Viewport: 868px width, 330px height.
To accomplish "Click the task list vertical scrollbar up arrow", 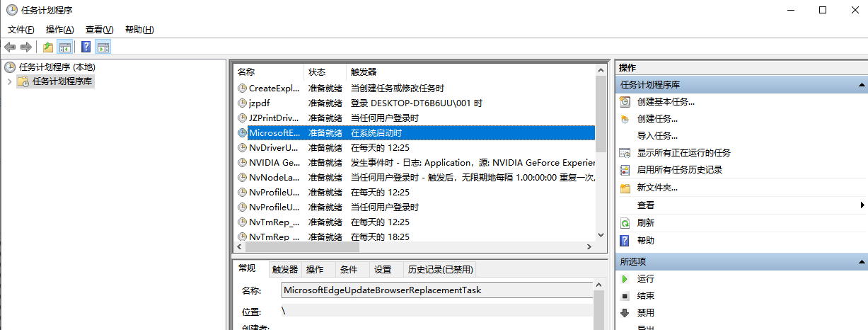I will pos(601,72).
